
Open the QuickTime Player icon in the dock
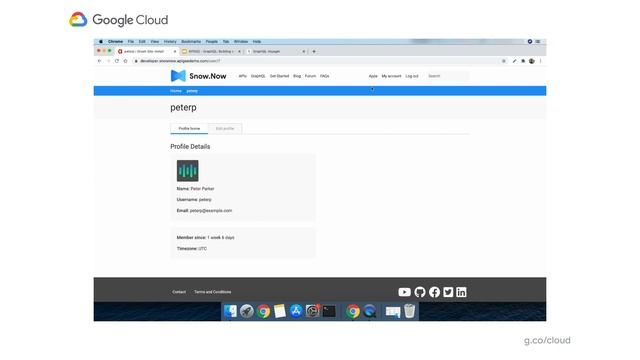pos(369,311)
